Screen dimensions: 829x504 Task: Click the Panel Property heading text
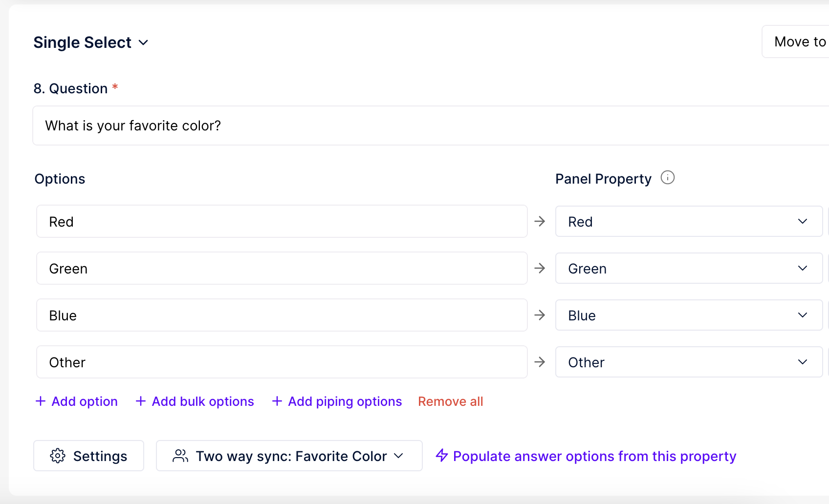(x=603, y=179)
